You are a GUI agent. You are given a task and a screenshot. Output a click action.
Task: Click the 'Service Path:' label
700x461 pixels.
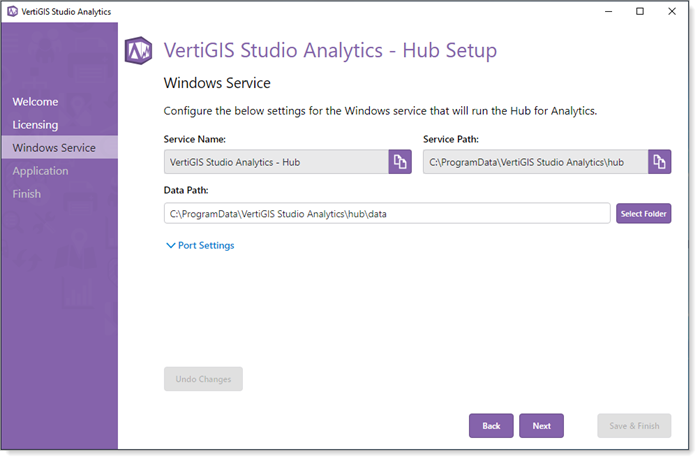(451, 139)
